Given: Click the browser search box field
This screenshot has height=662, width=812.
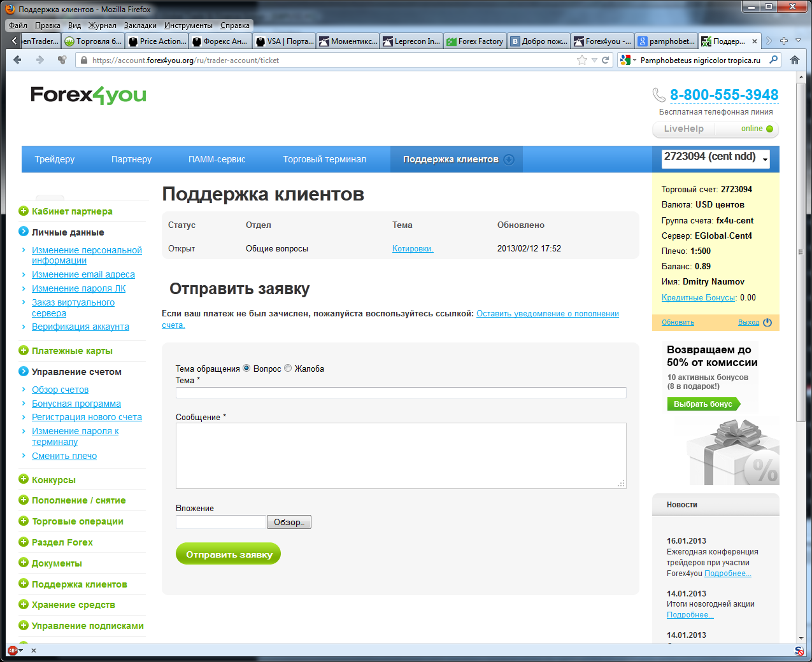Looking at the screenshot, I should [x=701, y=60].
